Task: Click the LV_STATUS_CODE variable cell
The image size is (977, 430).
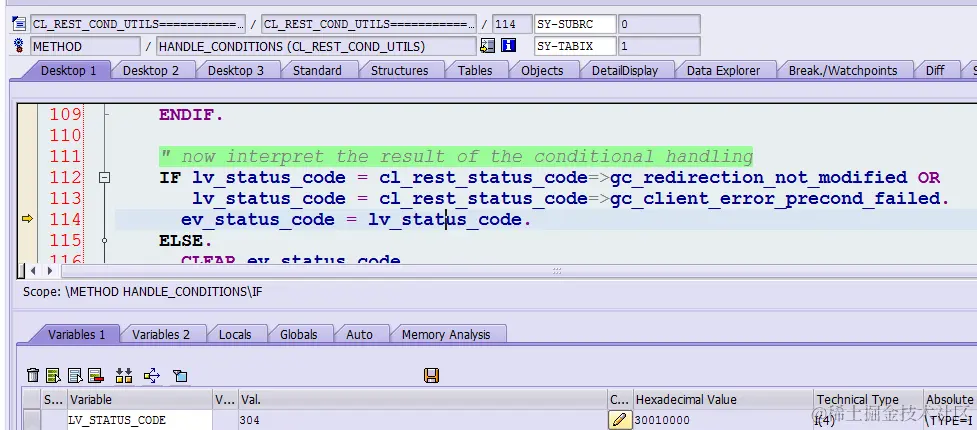Action: [140, 420]
